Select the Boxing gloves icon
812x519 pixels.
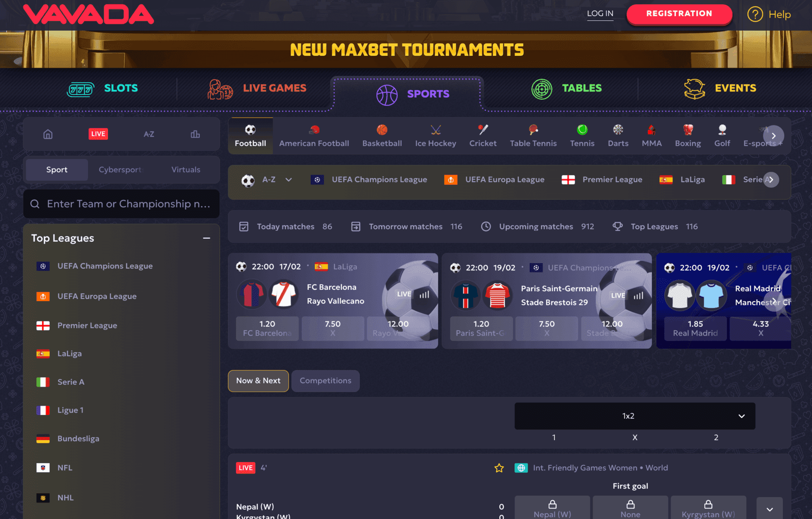coord(688,130)
